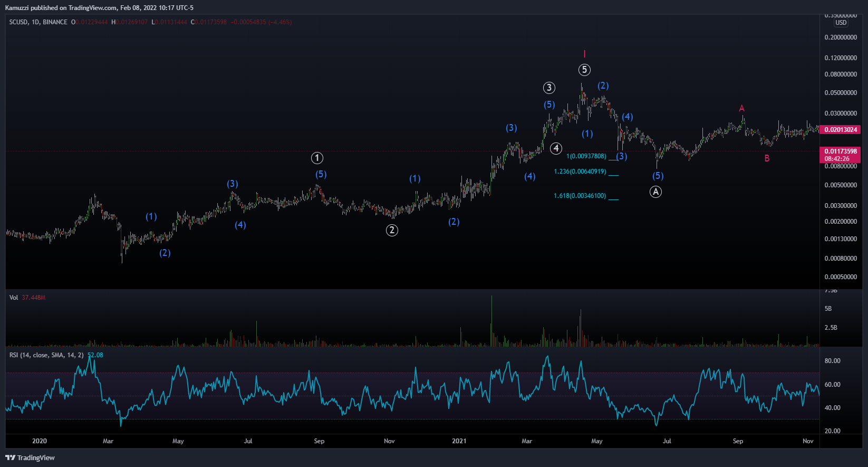868x467 pixels.
Task: Click the -0.00054835 (-4.46%) change value
Action: (261, 22)
